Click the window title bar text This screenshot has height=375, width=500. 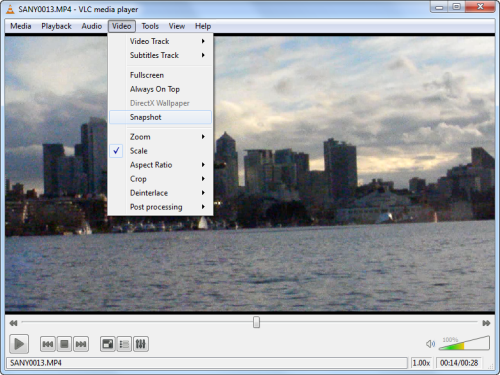[78, 9]
